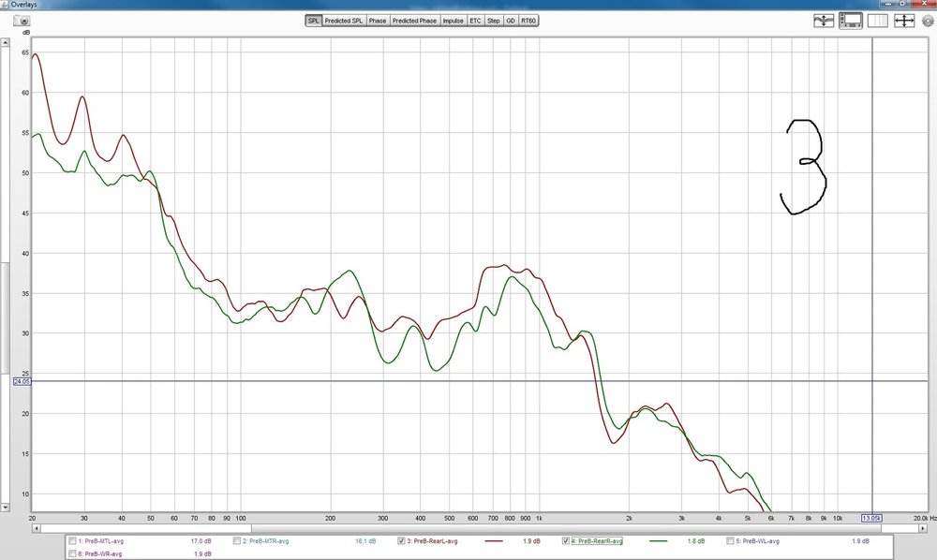Enable the PreB-WL-avg trace checkbox
The width and height of the screenshot is (937, 560).
point(730,541)
